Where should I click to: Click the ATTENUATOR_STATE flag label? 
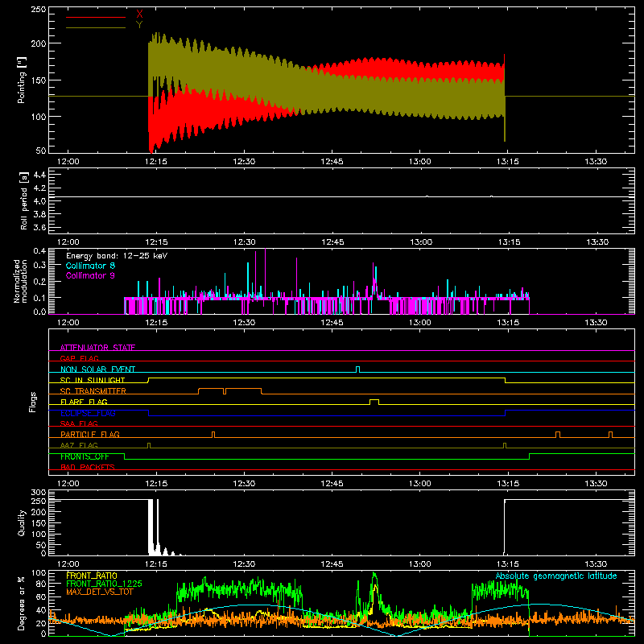[x=97, y=348]
